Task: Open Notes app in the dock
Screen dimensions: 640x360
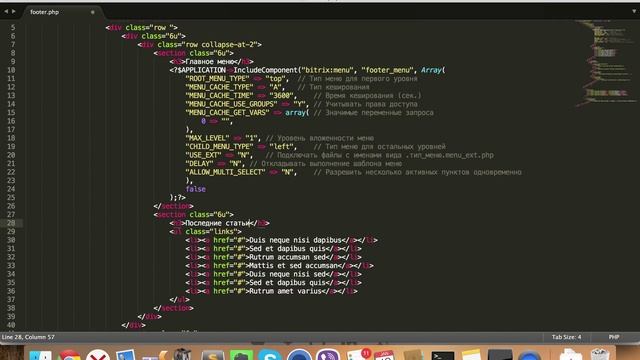Action: click(x=471, y=355)
